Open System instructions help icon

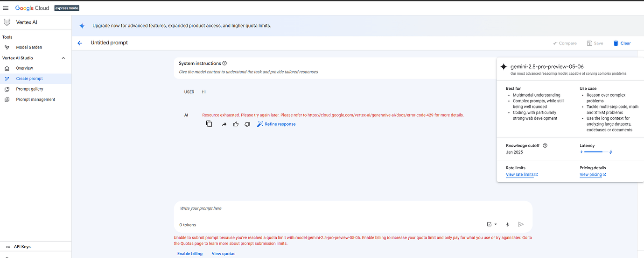click(x=224, y=63)
